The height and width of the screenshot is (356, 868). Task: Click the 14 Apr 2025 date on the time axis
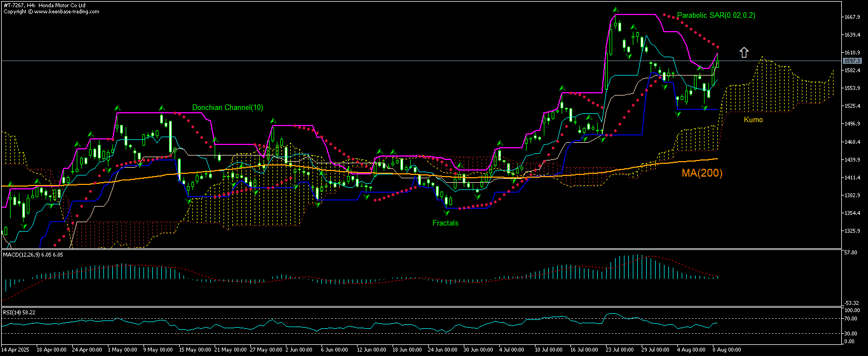pyautogui.click(x=17, y=350)
